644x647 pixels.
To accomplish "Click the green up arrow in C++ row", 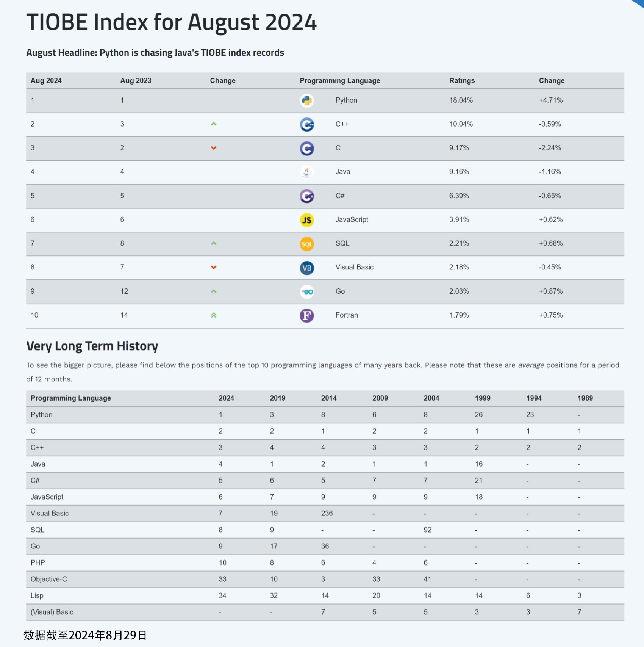I will (x=214, y=124).
